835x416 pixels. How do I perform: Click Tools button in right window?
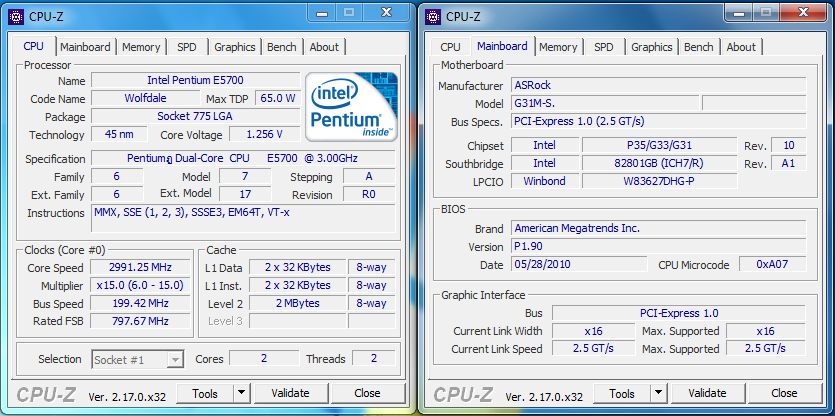(622, 394)
